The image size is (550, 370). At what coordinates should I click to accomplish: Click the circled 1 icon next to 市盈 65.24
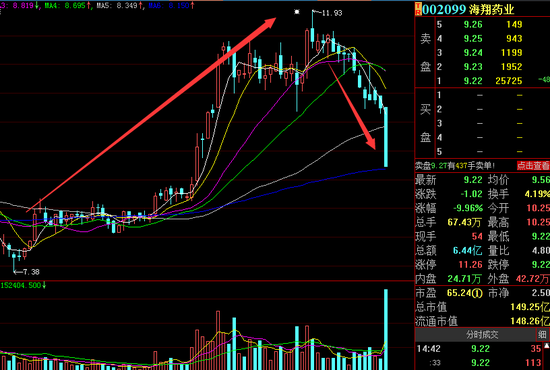(477, 293)
